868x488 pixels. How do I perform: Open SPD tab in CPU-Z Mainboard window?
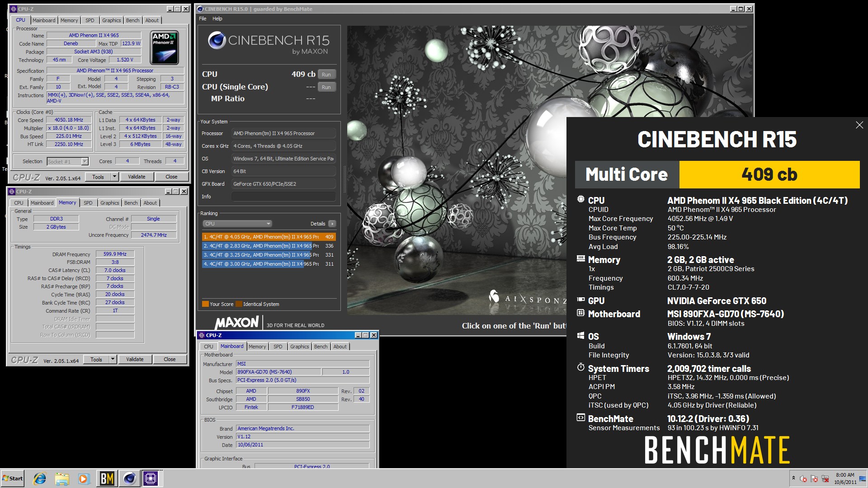pos(278,347)
